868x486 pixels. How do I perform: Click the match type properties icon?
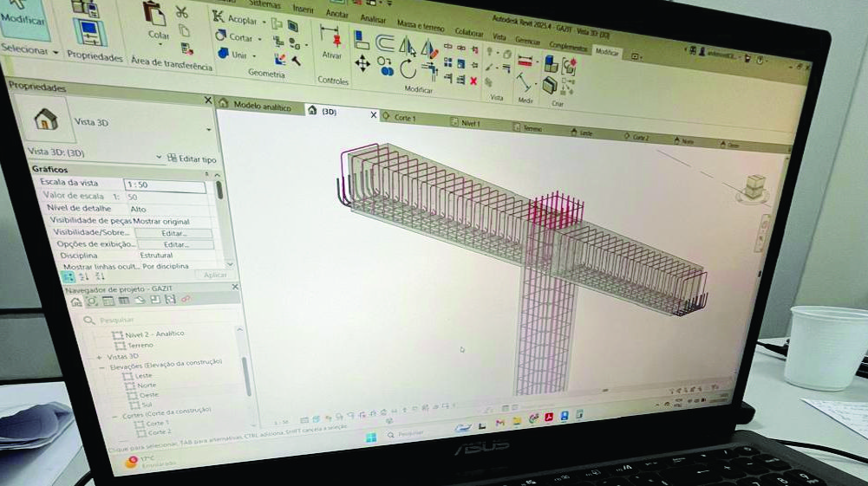point(187,49)
